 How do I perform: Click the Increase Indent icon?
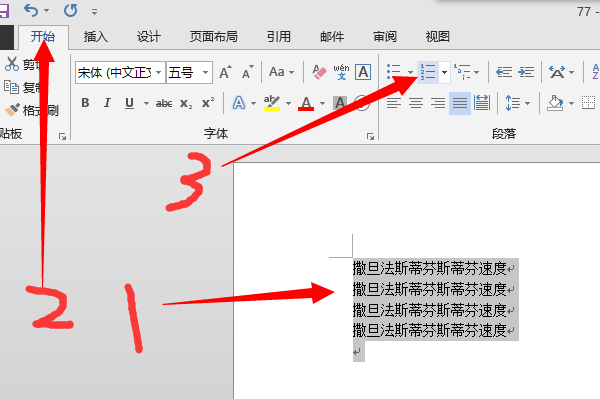pos(526,72)
